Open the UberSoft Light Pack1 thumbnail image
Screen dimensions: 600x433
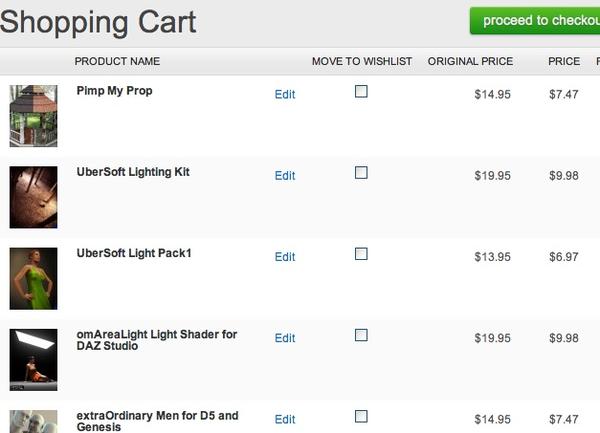(34, 278)
